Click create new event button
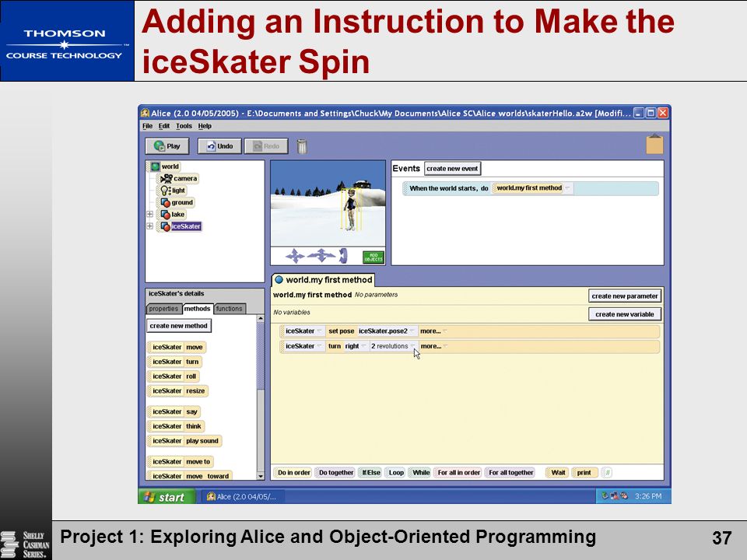 point(452,169)
